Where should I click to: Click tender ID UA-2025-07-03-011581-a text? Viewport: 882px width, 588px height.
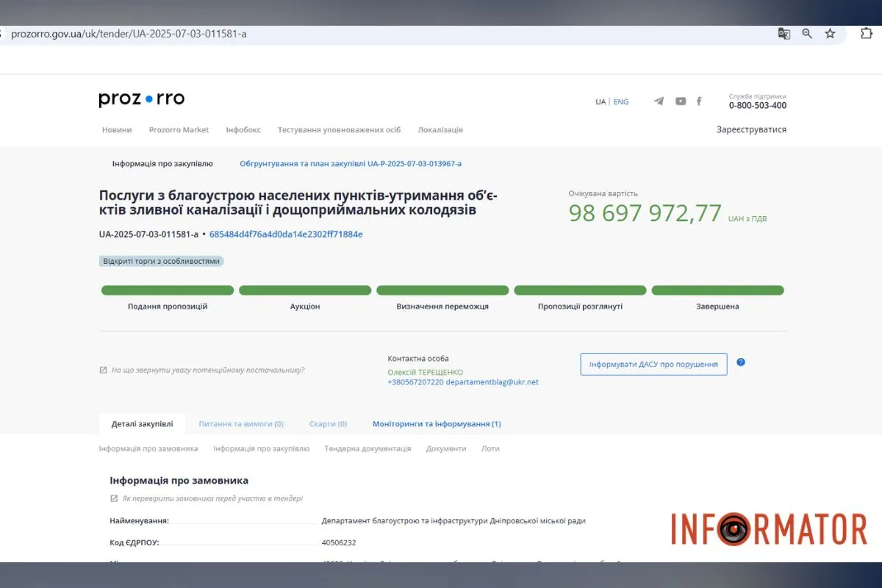[148, 234]
